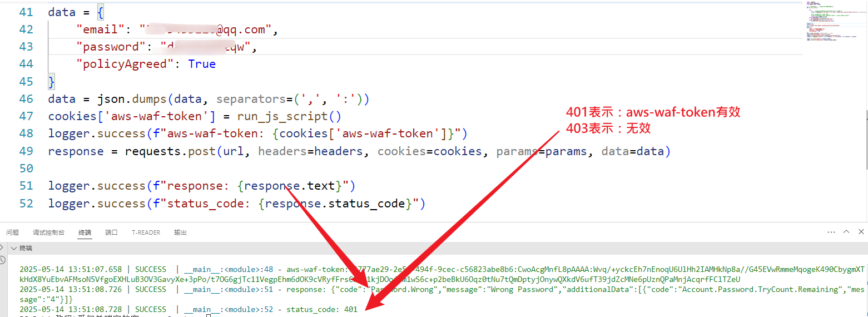The image size is (868, 317).
Task: Click terminal timestamp 2025-05-14 13:51:07.658
Action: pyautogui.click(x=71, y=269)
